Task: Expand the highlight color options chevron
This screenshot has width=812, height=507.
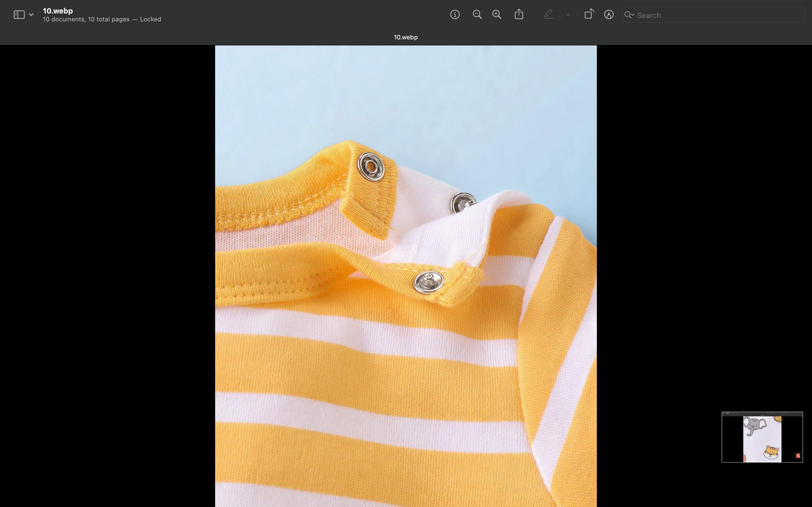Action: tap(568, 15)
